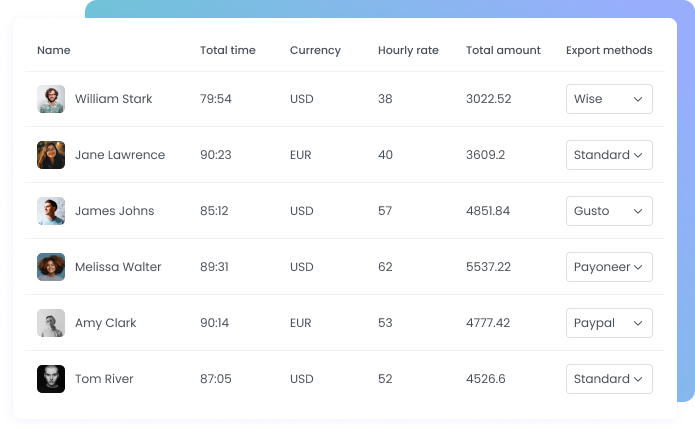Open the Wise export method dropdown
The image size is (695, 433).
(x=609, y=99)
